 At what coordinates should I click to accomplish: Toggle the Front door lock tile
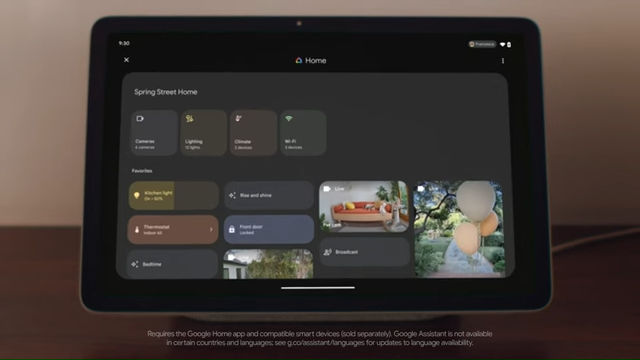[269, 229]
